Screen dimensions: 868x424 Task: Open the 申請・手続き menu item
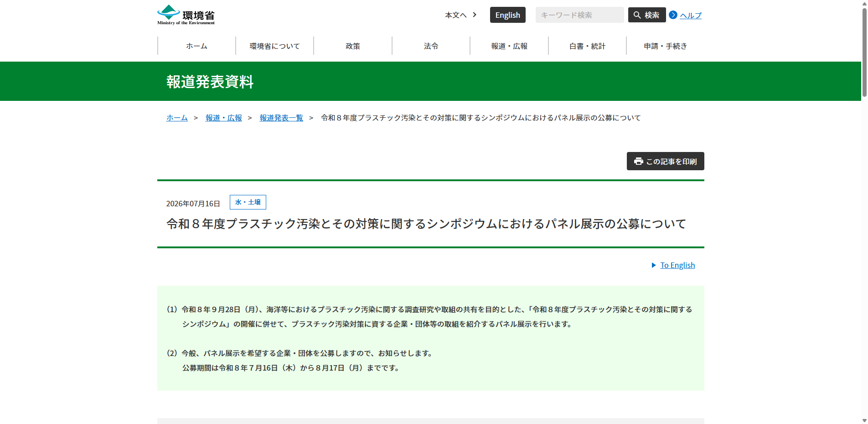[665, 46]
